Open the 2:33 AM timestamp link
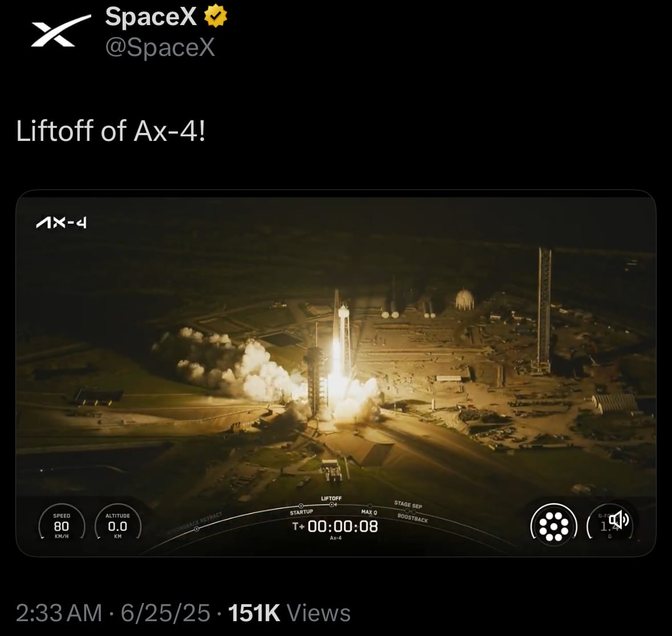Viewport: 672px width, 636px height. (x=59, y=613)
